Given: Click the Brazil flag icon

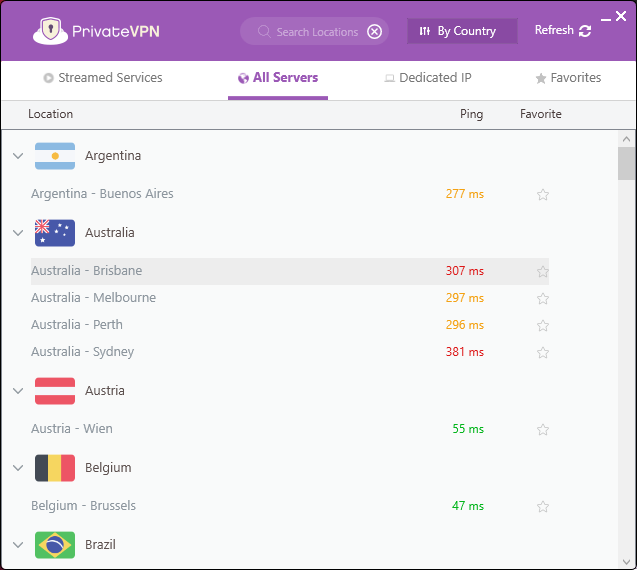Looking at the screenshot, I should click(55, 545).
